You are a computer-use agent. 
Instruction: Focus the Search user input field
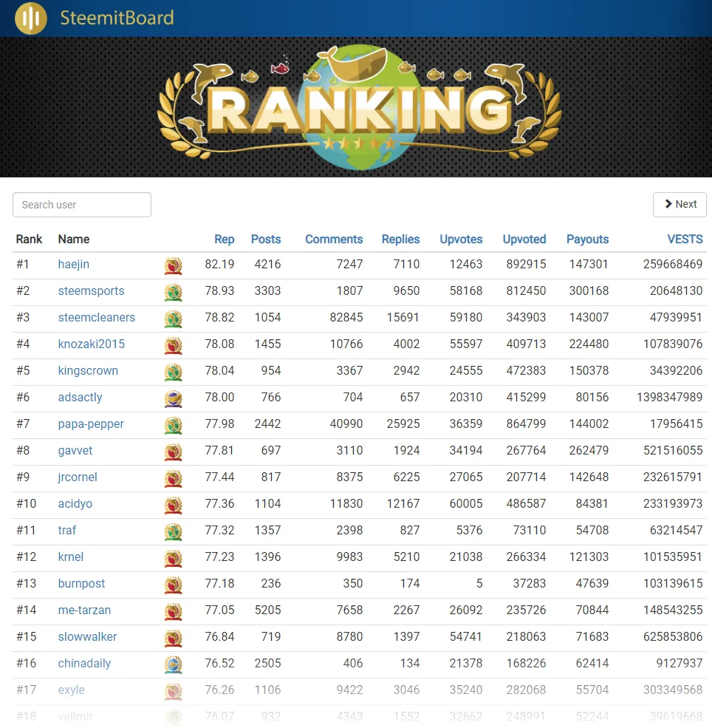pyautogui.click(x=82, y=205)
